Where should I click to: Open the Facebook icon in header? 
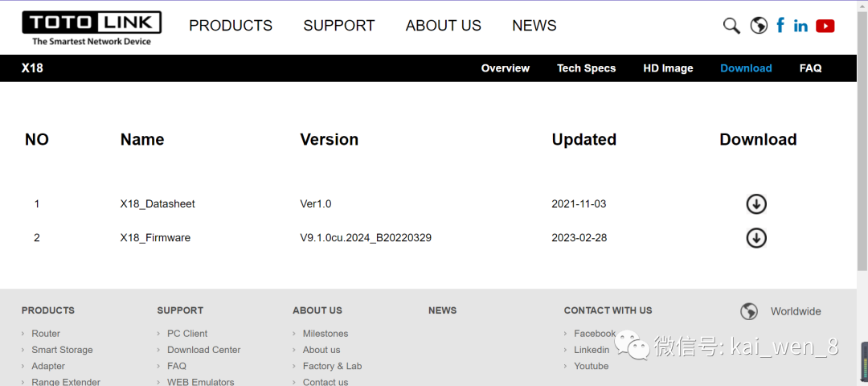[780, 26]
